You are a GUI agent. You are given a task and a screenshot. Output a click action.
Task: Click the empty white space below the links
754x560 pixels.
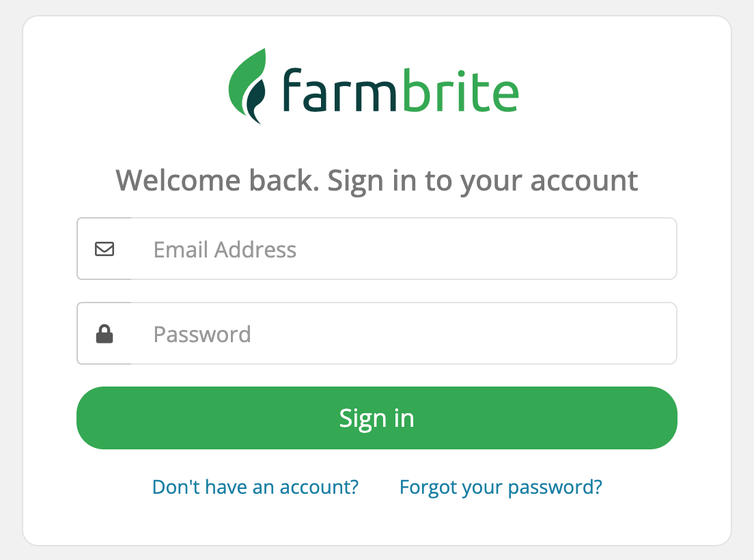click(377, 522)
